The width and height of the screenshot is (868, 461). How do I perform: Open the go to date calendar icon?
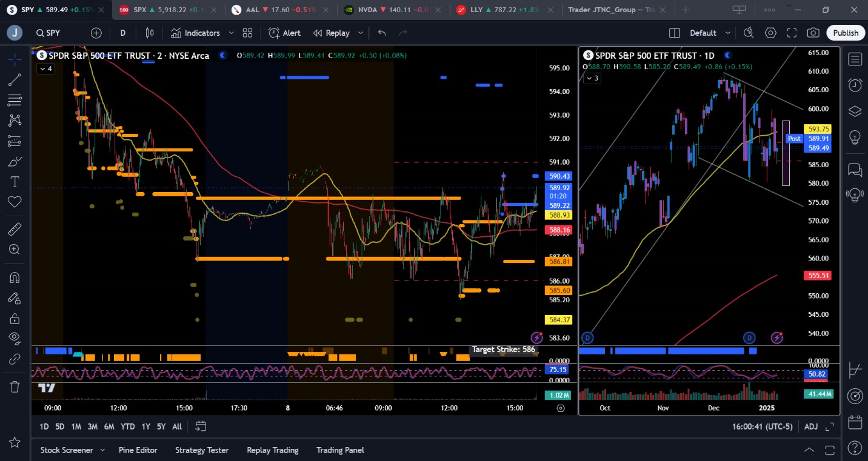click(x=201, y=426)
